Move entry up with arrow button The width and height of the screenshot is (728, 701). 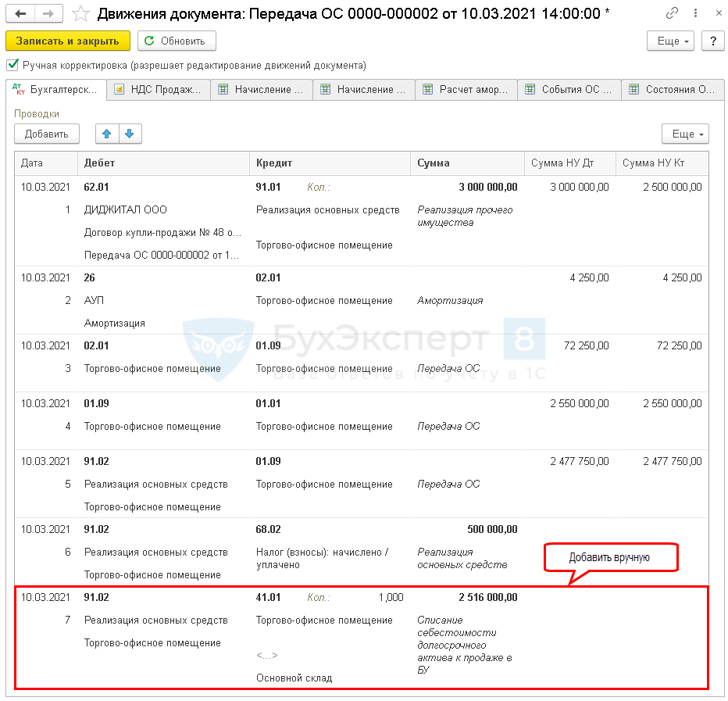click(x=107, y=134)
